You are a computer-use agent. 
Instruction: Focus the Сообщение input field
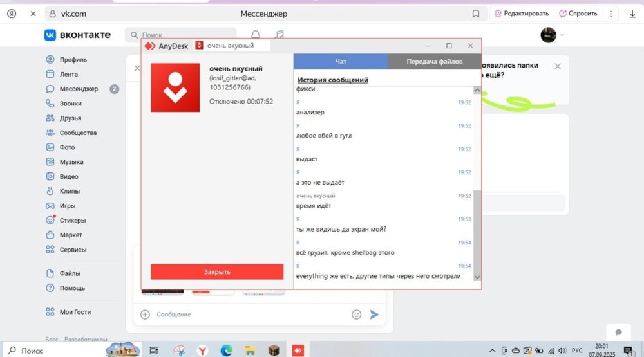(251, 315)
